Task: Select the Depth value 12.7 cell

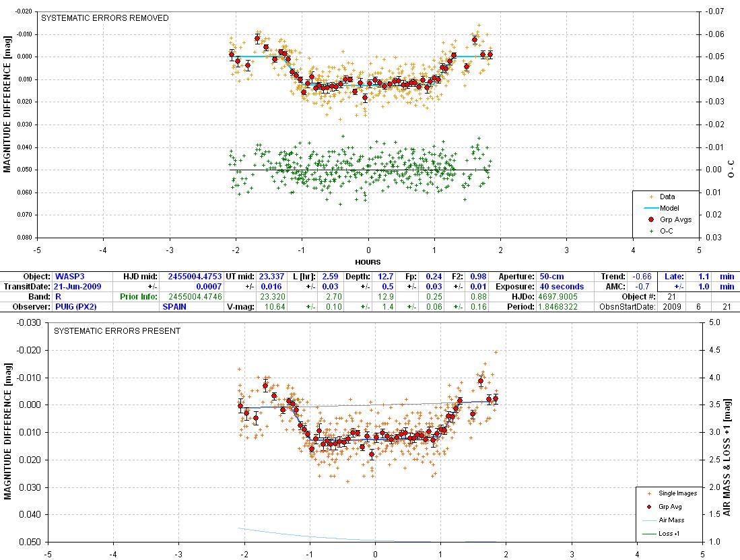Action: (383, 277)
